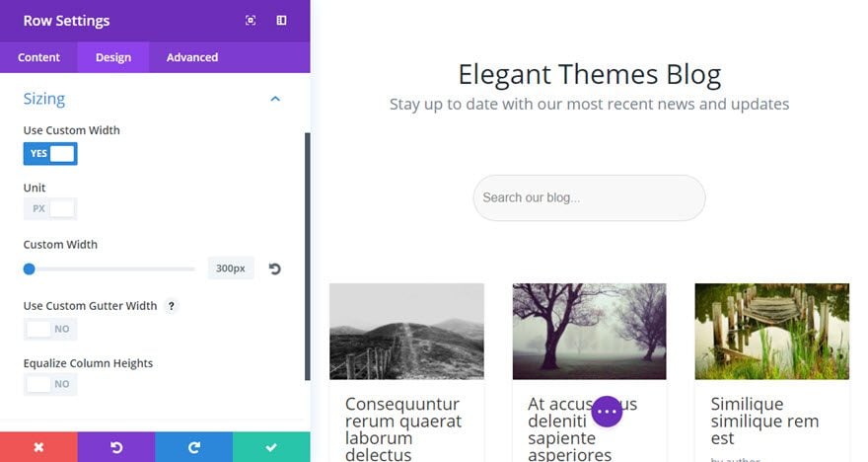868x462 pixels.
Task: Redo the change with the blue arrow button
Action: (193, 447)
